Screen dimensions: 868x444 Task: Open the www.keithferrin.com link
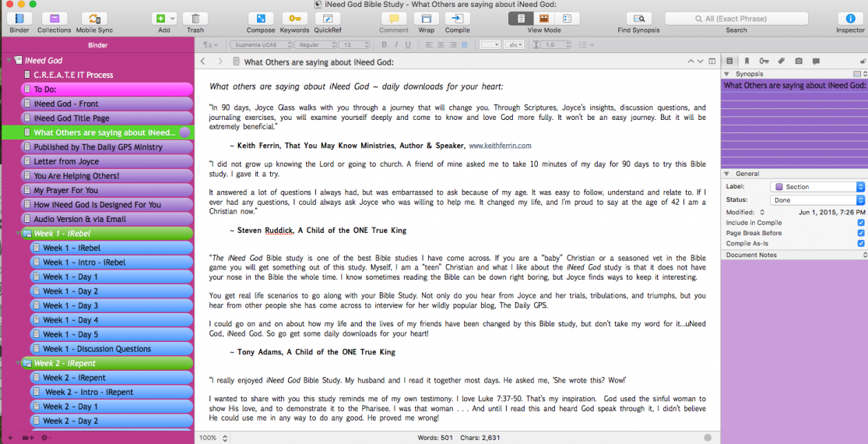pyautogui.click(x=500, y=146)
